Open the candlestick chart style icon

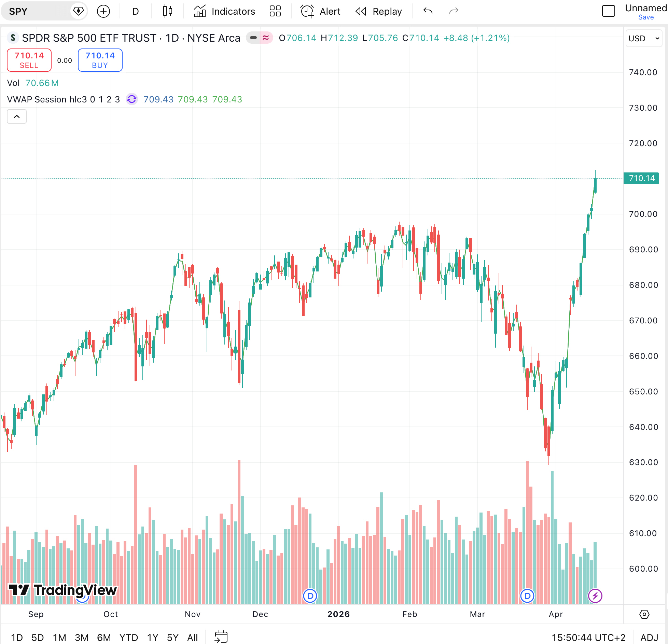pyautogui.click(x=167, y=11)
